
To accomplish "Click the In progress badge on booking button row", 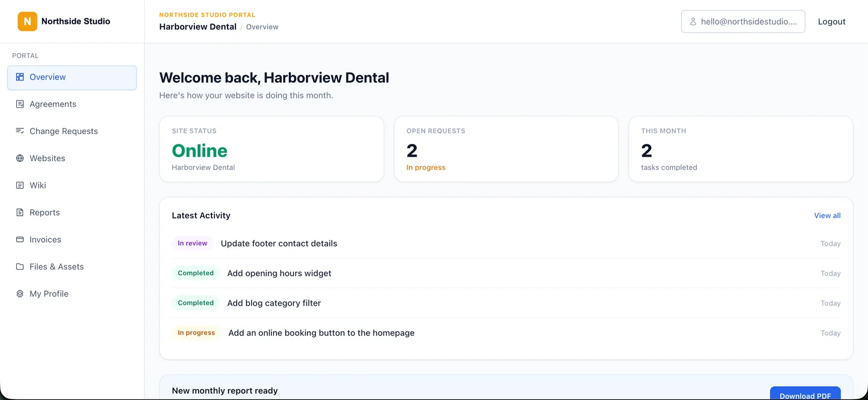I will pyautogui.click(x=196, y=333).
